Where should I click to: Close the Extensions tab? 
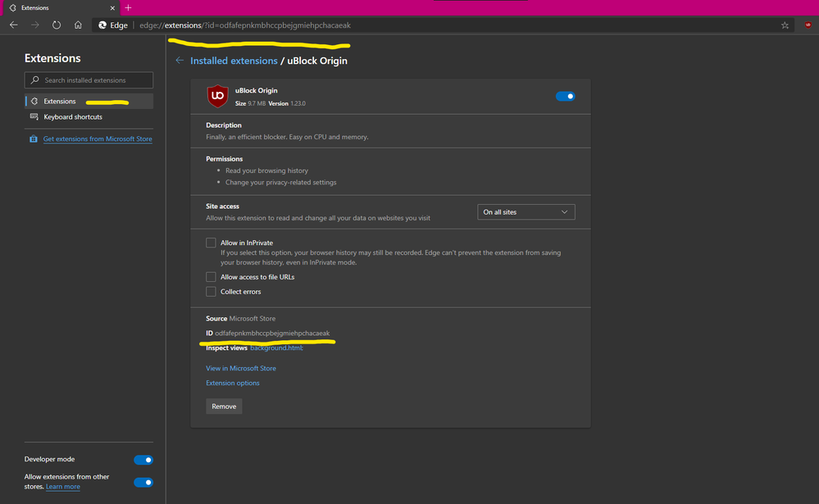click(111, 8)
